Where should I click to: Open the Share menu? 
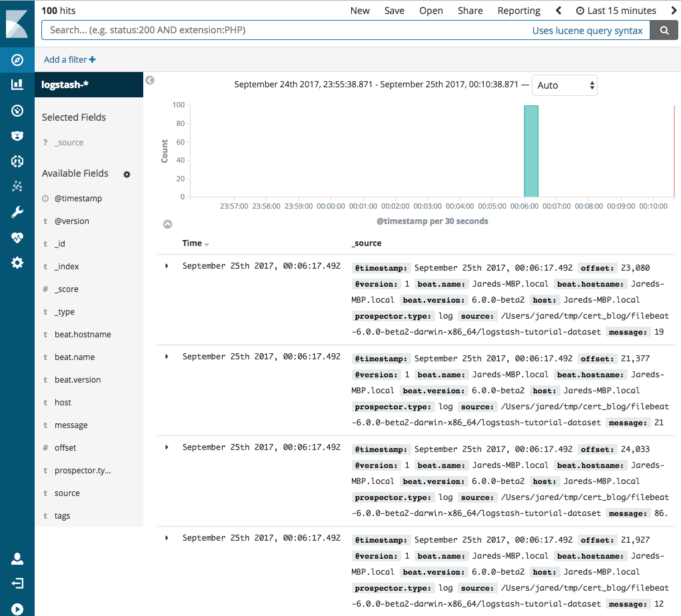470,11
